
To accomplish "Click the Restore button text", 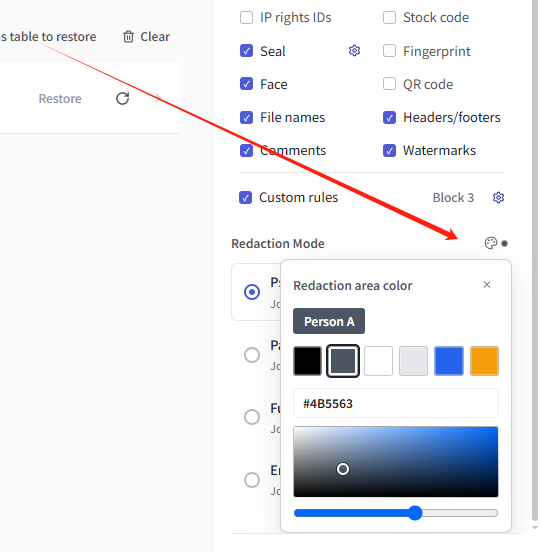I will [x=60, y=99].
